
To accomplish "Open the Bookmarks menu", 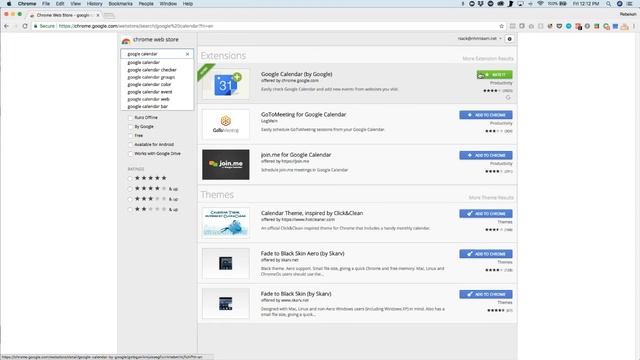I will tap(120, 4).
